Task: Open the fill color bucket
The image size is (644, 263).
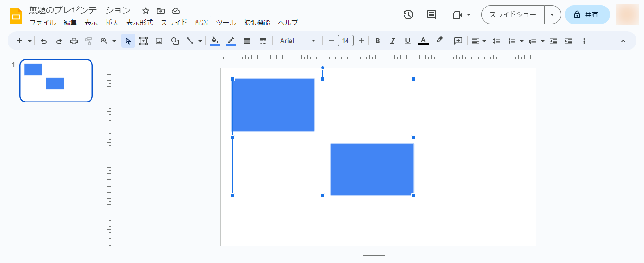Action: (215, 41)
